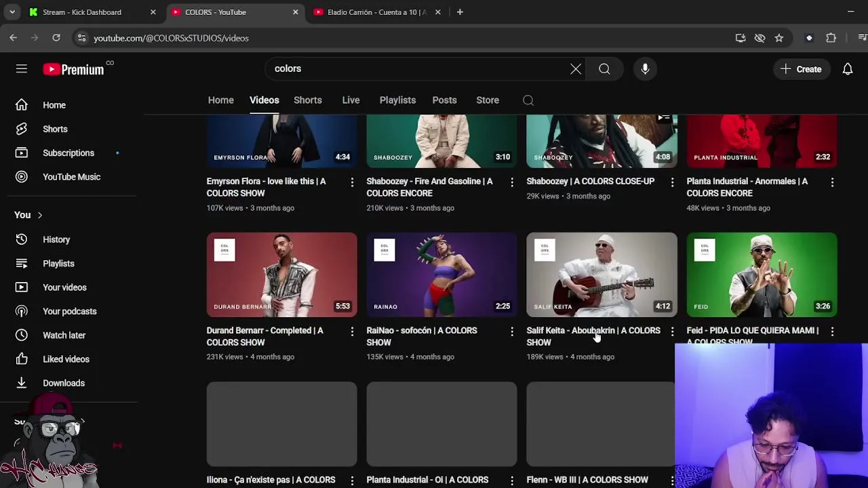Open options for Shaboozey Fire And Gasoline
Screen dimensions: 868x488
tap(512, 182)
